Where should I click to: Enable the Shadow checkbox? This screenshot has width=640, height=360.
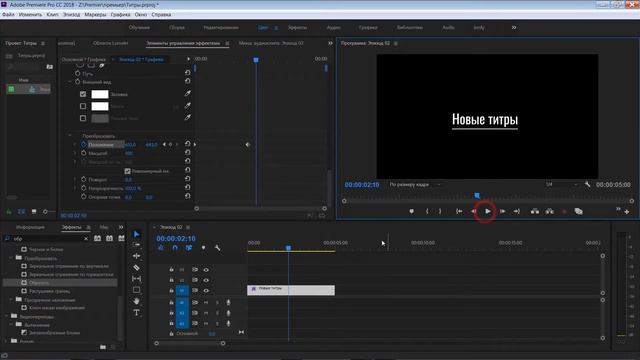point(83,118)
